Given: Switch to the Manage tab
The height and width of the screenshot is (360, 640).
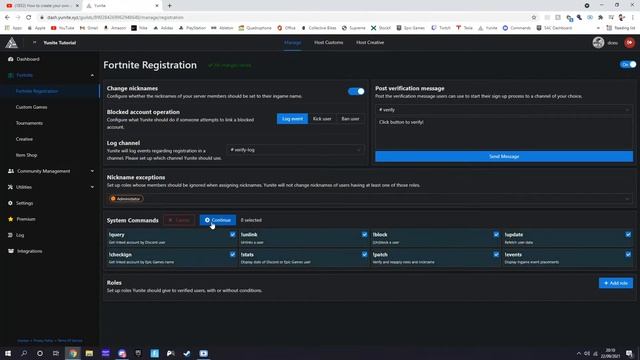Looking at the screenshot, I should (x=292, y=42).
